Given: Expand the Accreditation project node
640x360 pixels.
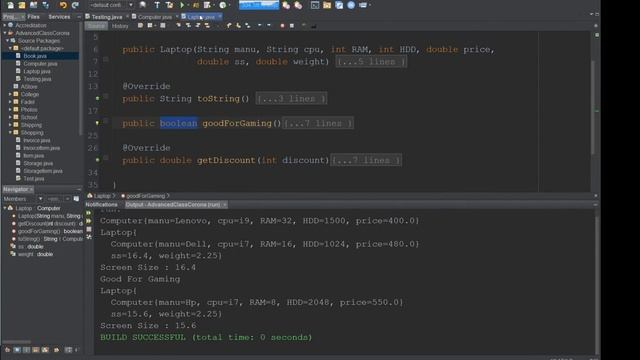Looking at the screenshot, I should click(x=4, y=25).
